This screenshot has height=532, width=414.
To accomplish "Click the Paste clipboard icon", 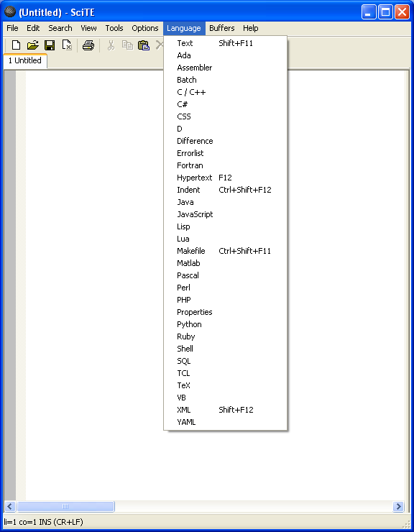I will (144, 45).
